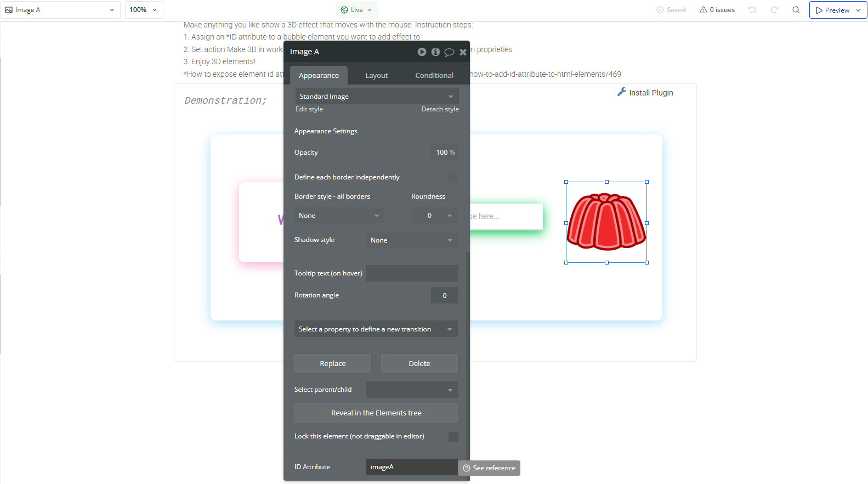The height and width of the screenshot is (484, 868).
Task: Open the Roundness value dropdown
Action: tap(435, 216)
